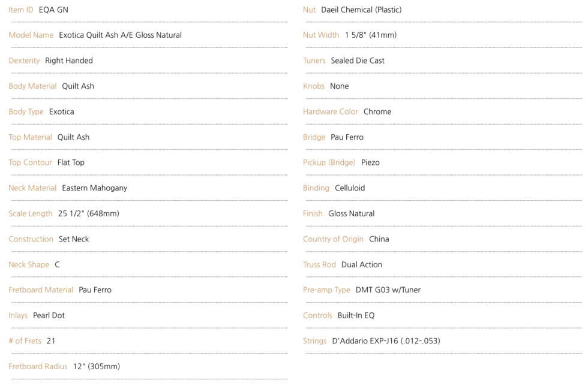Screen dimensions: 588x386
Task: Click the Dexterity label
Action: 24,61
